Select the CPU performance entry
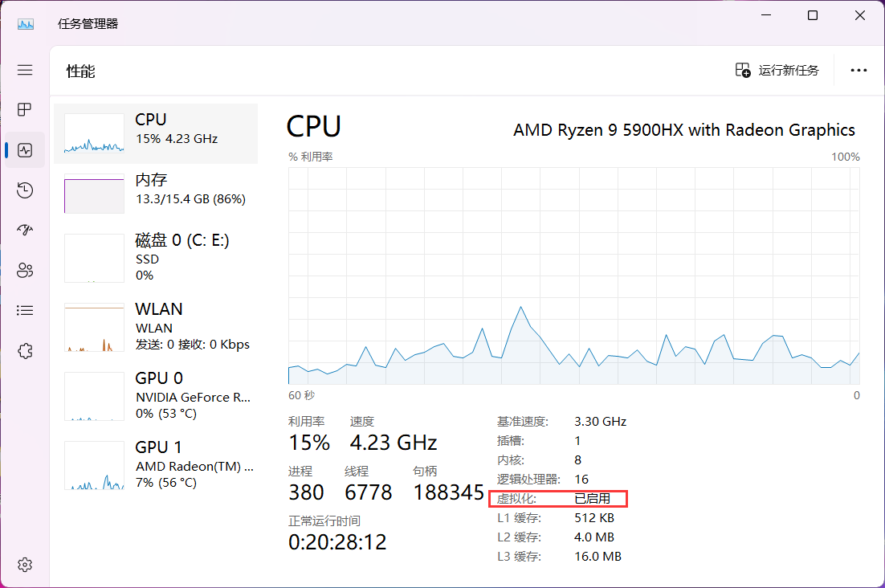The height and width of the screenshot is (588, 885). coord(156,133)
